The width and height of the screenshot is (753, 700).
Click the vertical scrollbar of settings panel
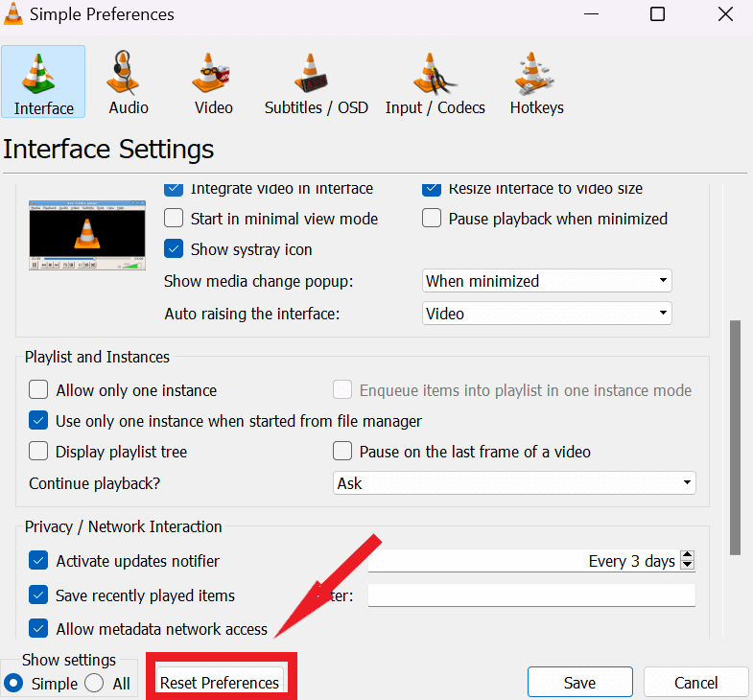coord(736,436)
